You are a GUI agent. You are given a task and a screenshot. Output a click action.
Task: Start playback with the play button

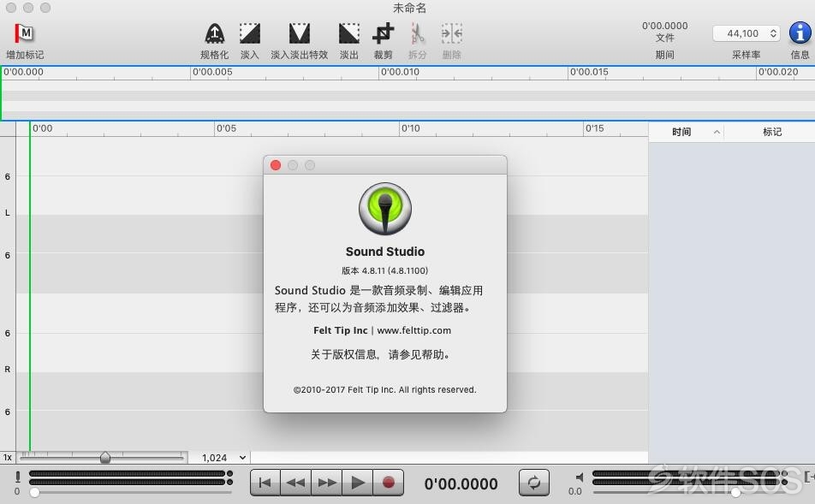click(358, 483)
